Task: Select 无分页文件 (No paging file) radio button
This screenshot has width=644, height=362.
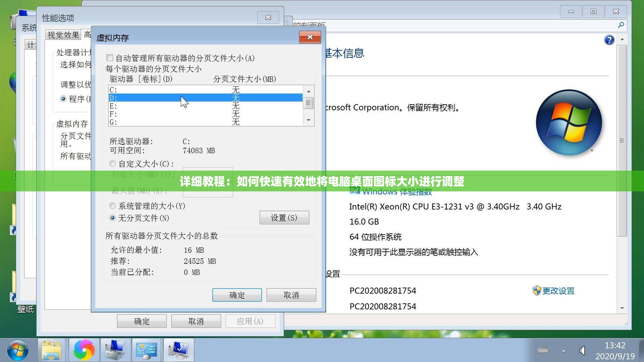Action: (x=112, y=217)
